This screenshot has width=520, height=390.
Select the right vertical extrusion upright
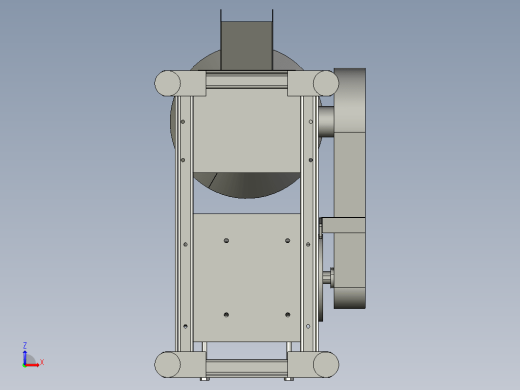pyautogui.click(x=309, y=224)
